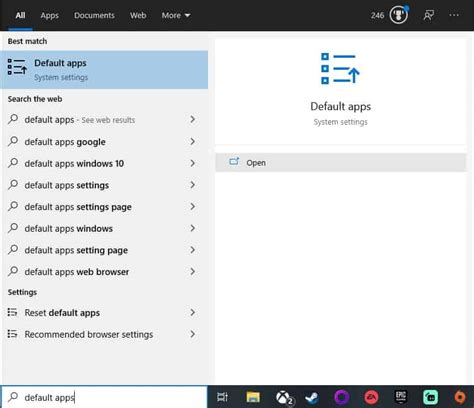Select the 'default apps settings page' suggestion

pos(78,207)
